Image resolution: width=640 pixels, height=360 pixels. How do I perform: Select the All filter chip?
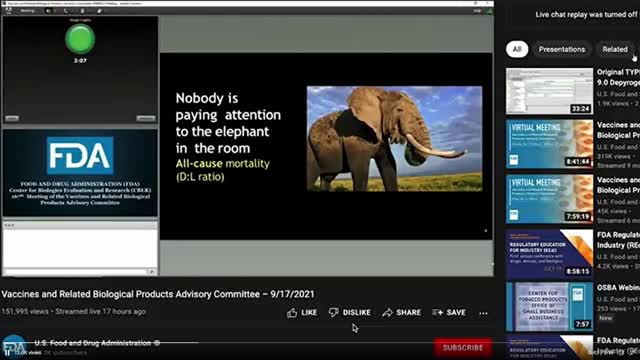click(x=517, y=49)
